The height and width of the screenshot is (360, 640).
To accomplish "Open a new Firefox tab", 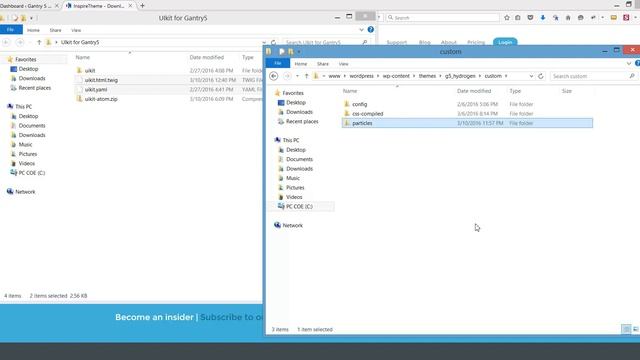I will click(142, 6).
